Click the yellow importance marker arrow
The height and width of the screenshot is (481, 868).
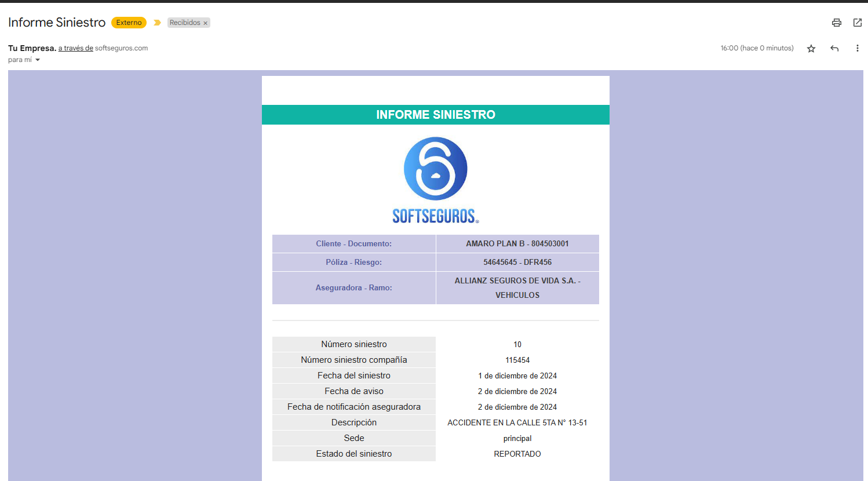click(157, 23)
